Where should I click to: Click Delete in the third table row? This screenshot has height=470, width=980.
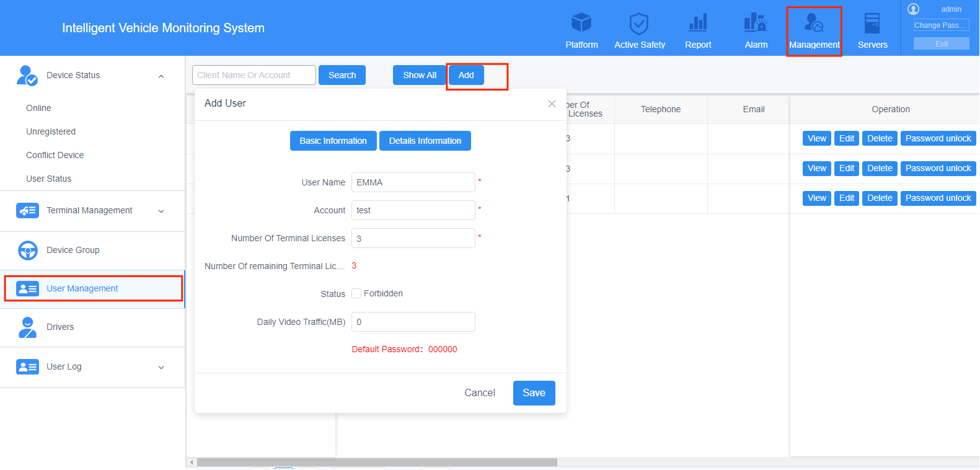click(x=880, y=198)
